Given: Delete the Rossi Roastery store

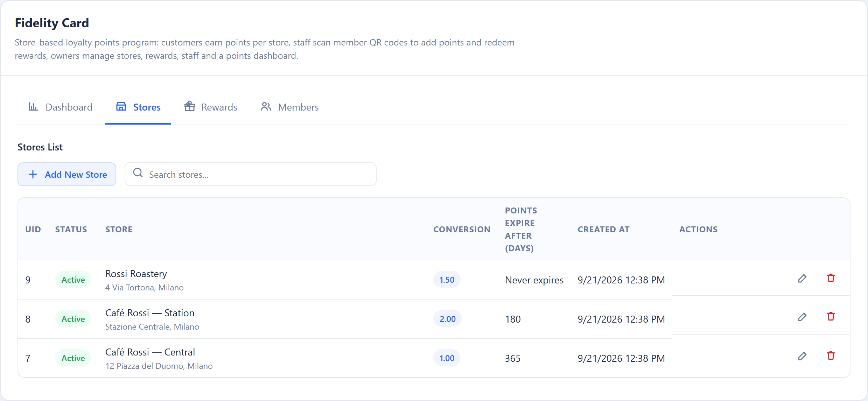Looking at the screenshot, I should [831, 278].
